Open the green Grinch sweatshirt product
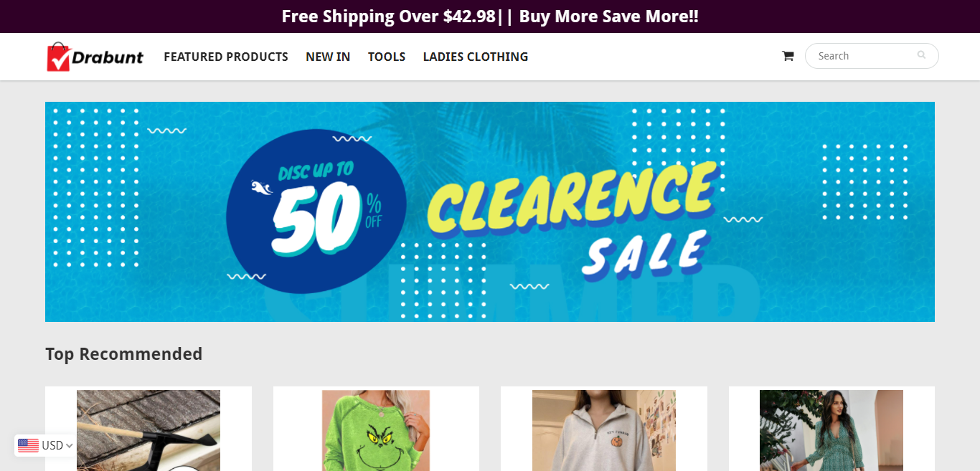Viewport: 980px width, 471px height. pyautogui.click(x=376, y=430)
